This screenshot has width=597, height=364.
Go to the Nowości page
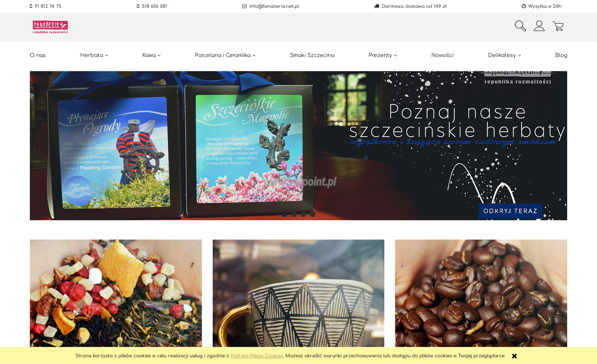tap(442, 55)
